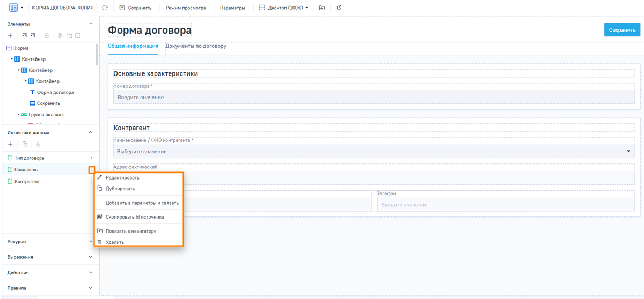Expand the Ресурсы panel
Viewport: 644px width, 299px height.
90,242
